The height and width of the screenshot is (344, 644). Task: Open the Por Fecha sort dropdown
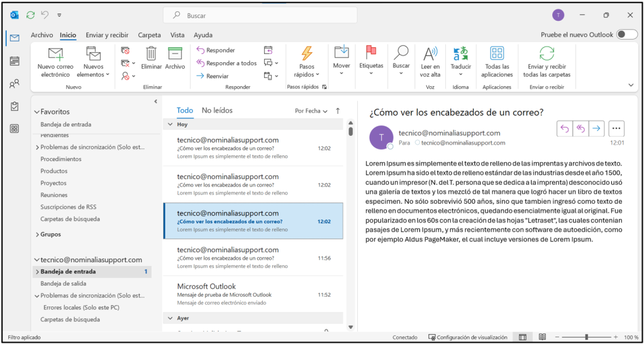coord(311,111)
